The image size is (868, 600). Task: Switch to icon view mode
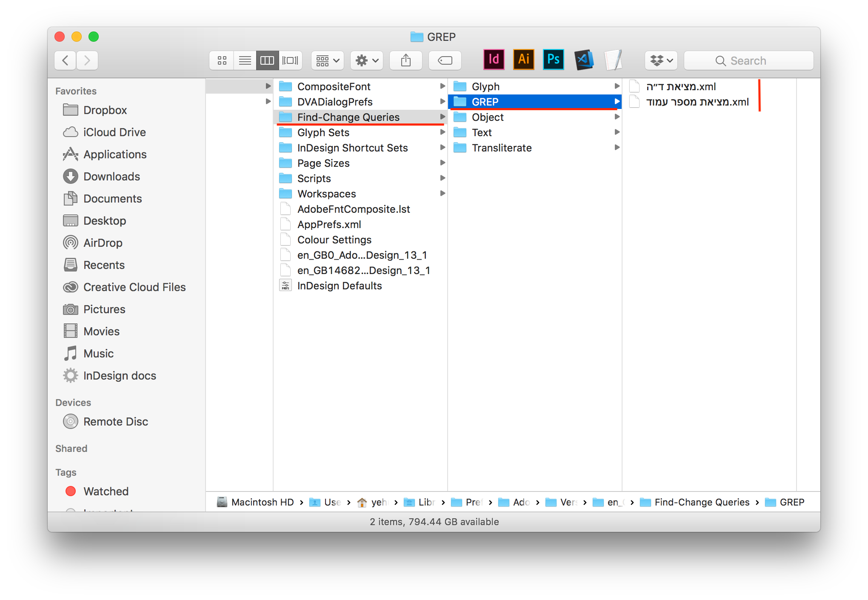pyautogui.click(x=222, y=60)
